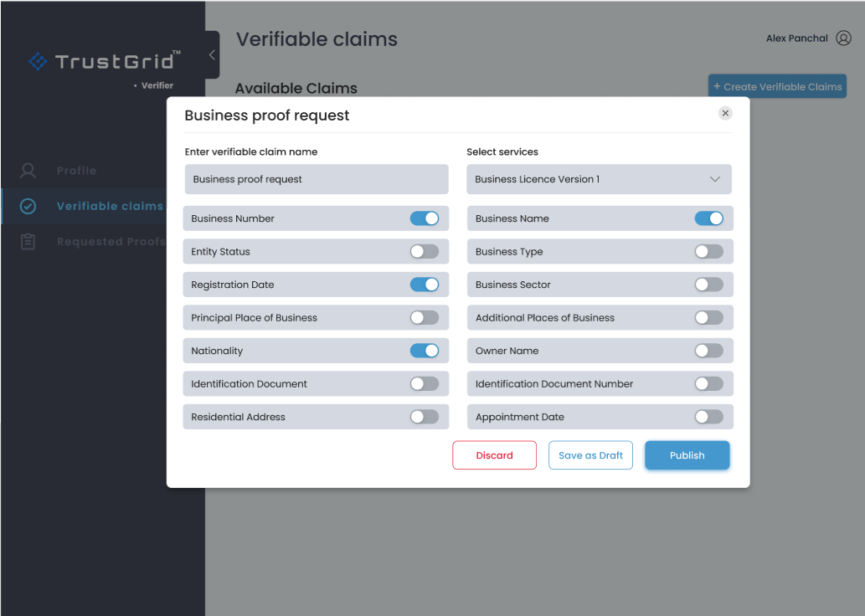Click the TrustGrid logo icon
Image resolution: width=865 pixels, height=616 pixels.
(x=39, y=61)
